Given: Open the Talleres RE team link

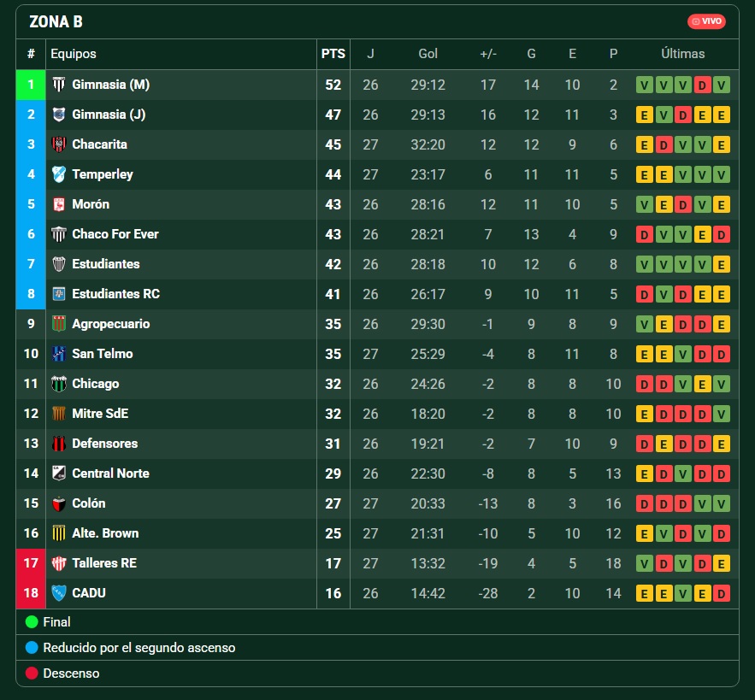Looking at the screenshot, I should point(104,562).
